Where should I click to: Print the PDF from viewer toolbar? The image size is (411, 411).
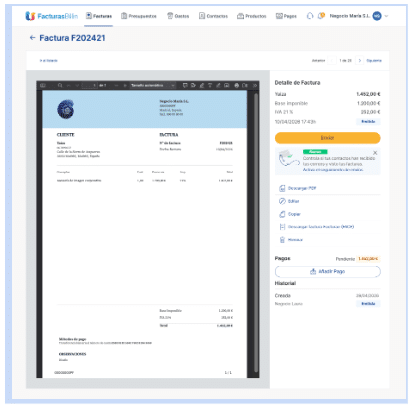236,85
